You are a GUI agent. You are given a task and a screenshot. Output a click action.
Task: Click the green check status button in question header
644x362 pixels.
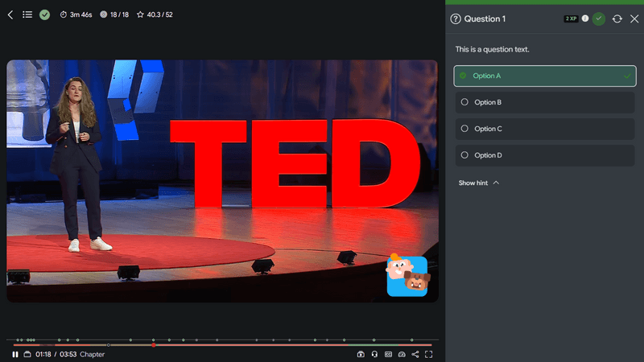[599, 19]
